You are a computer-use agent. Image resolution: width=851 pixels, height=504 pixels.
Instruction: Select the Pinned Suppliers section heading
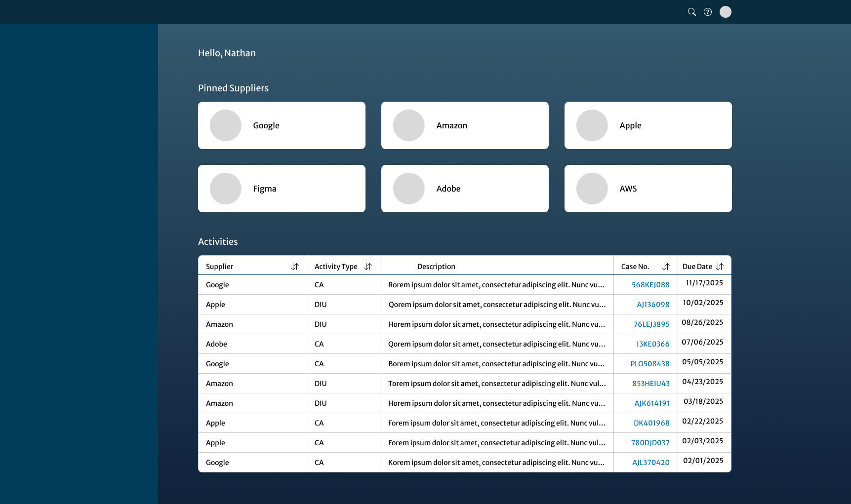coord(233,88)
